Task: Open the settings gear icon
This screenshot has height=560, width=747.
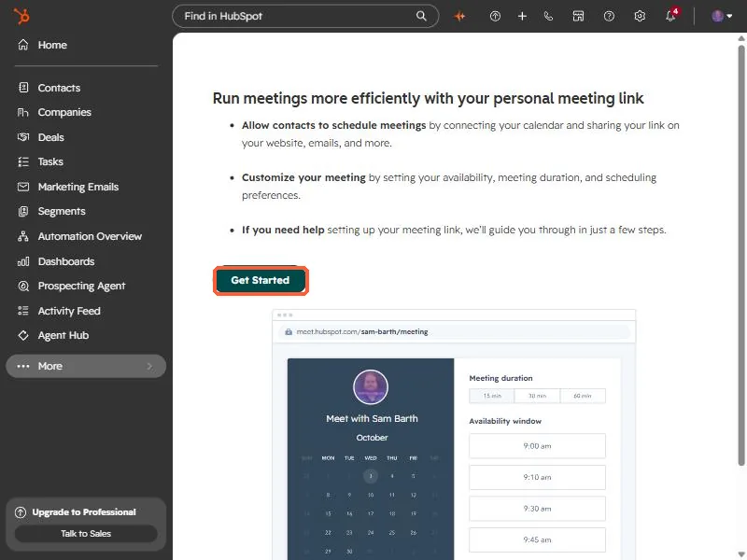Action: (x=640, y=16)
